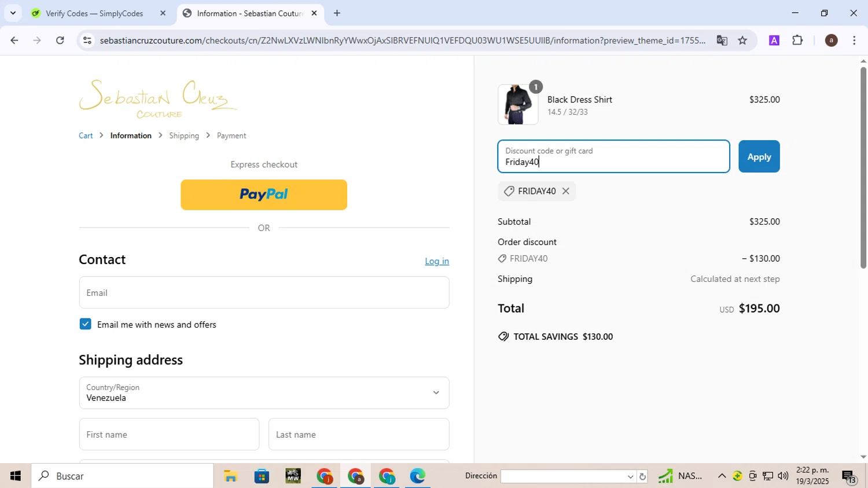Image resolution: width=868 pixels, height=488 pixels.
Task: Click the tag icon on FRIDAY40 chip
Action: click(x=509, y=191)
